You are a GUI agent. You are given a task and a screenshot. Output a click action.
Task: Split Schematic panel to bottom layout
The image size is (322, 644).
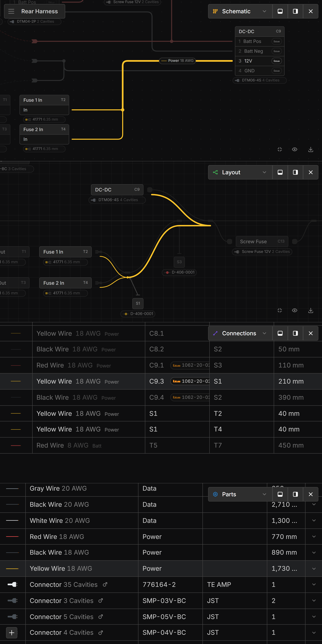click(280, 11)
